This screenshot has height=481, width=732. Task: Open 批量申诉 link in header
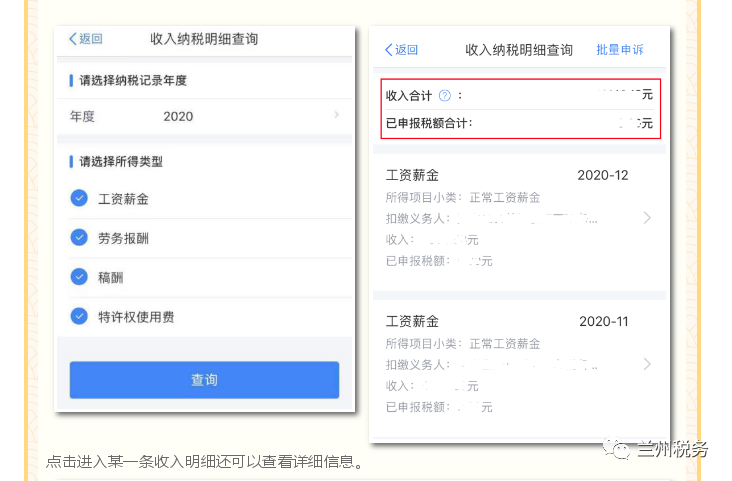click(x=620, y=50)
